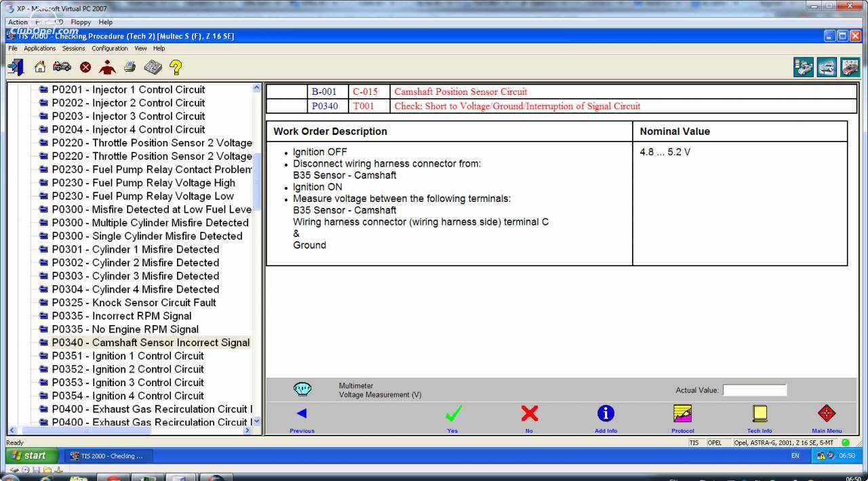Click tree vertical scrollbar down arrow

[256, 421]
